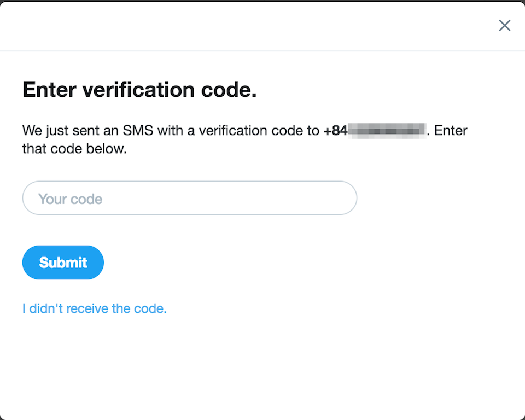Select the 'Your code' placeholder text

point(71,199)
